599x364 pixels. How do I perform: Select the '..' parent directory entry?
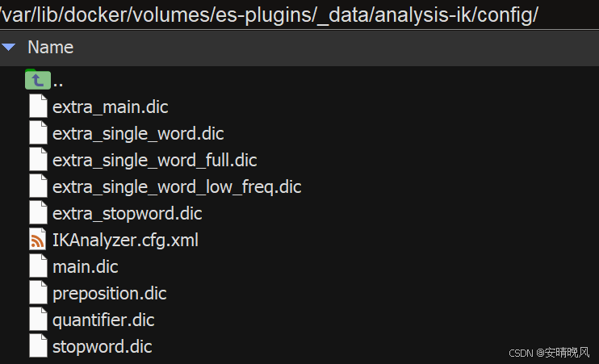click(58, 82)
